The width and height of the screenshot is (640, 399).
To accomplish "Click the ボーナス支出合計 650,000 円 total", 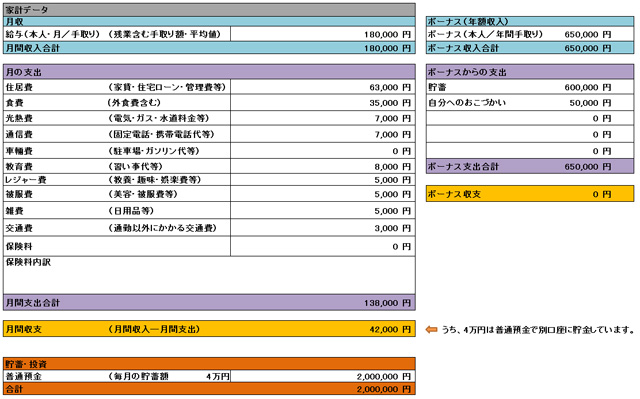I will coord(530,166).
